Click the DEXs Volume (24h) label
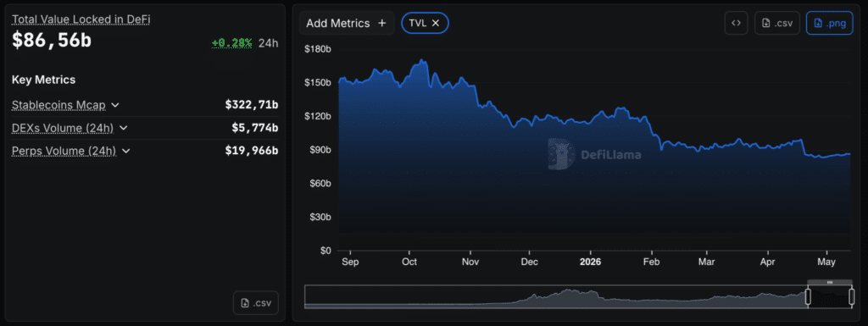Viewport: 868px width, 326px height. (x=63, y=128)
